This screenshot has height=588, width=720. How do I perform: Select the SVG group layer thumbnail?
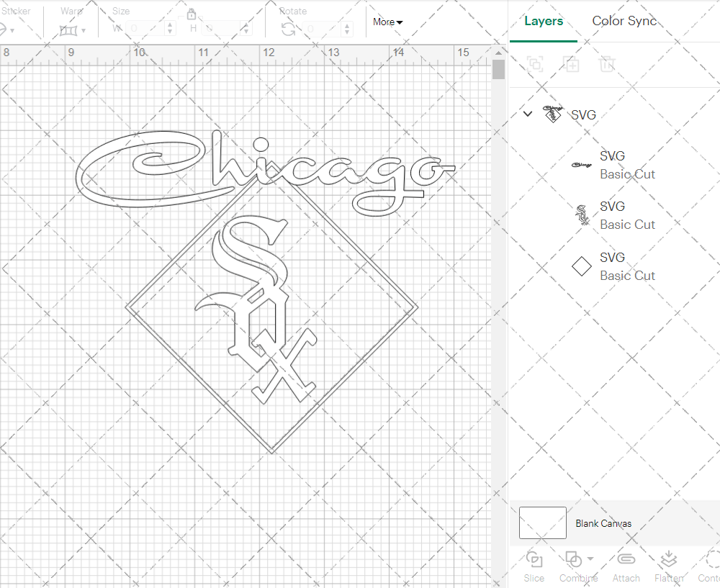click(x=552, y=114)
